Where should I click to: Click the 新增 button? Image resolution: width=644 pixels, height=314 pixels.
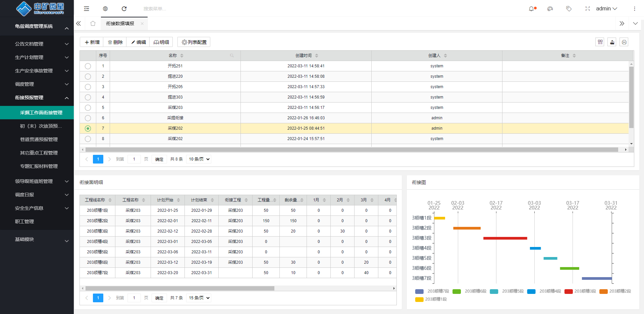pos(92,42)
